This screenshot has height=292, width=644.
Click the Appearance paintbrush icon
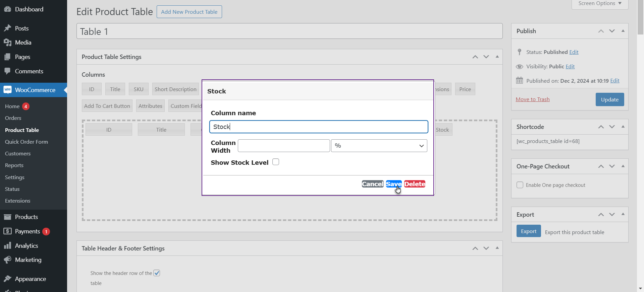[x=7, y=279]
